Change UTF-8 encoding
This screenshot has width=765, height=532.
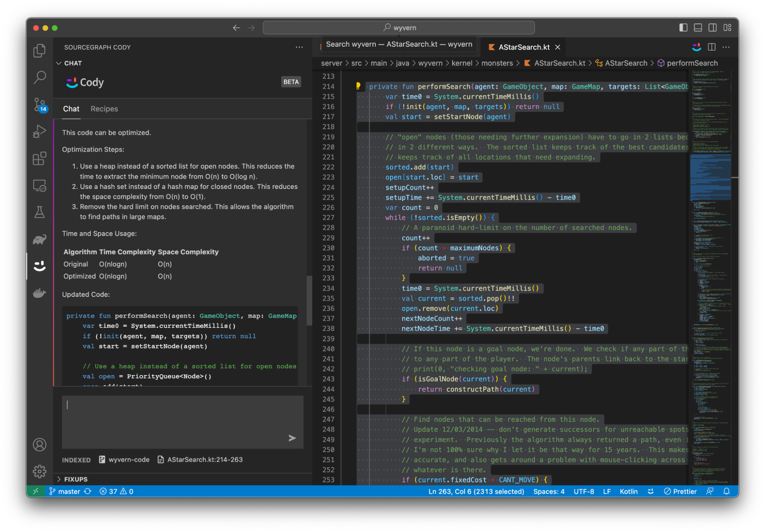pyautogui.click(x=584, y=491)
